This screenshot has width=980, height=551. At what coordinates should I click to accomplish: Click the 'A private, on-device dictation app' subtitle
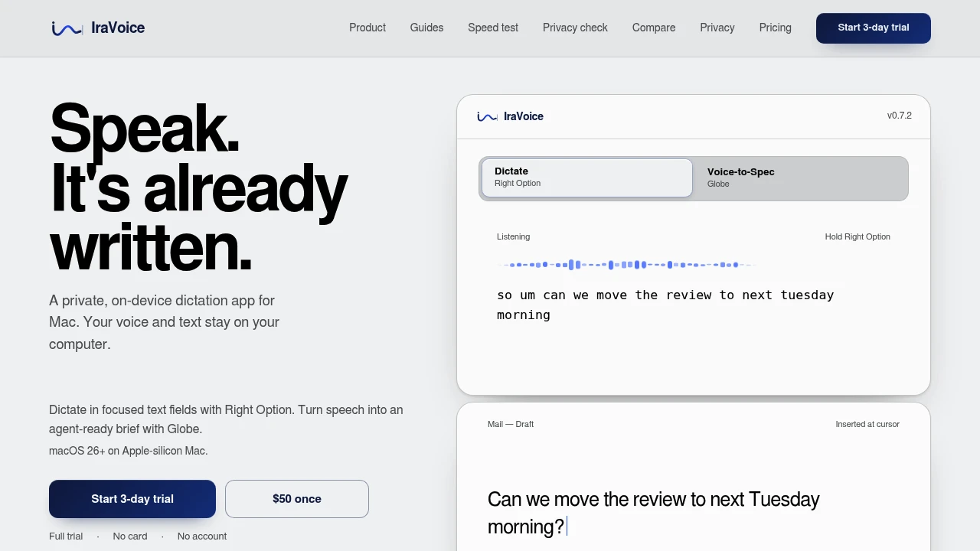click(165, 322)
